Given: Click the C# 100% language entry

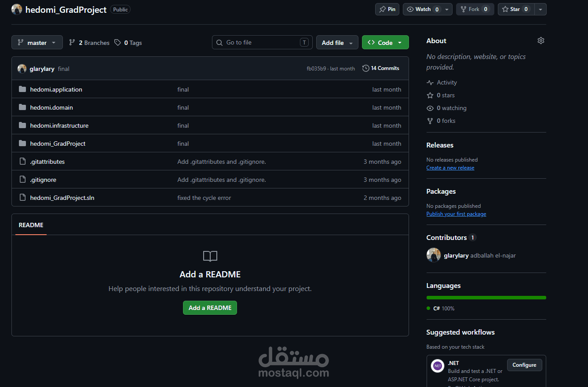Looking at the screenshot, I should [441, 309].
